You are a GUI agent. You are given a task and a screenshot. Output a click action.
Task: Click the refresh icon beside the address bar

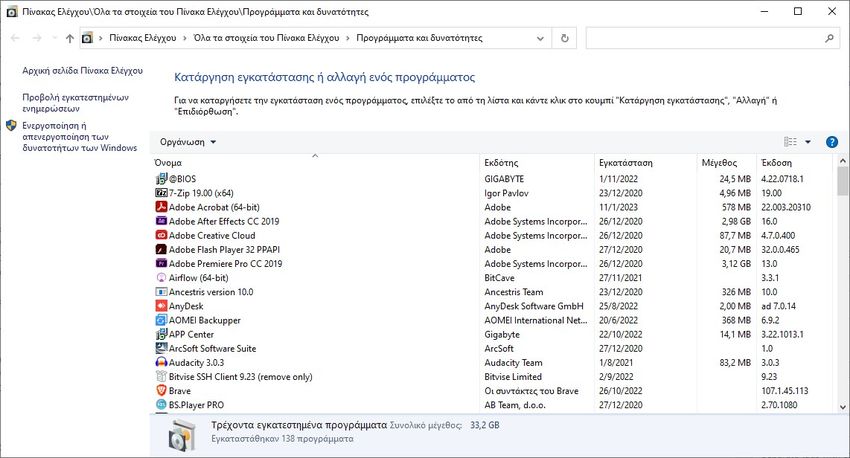[564, 38]
